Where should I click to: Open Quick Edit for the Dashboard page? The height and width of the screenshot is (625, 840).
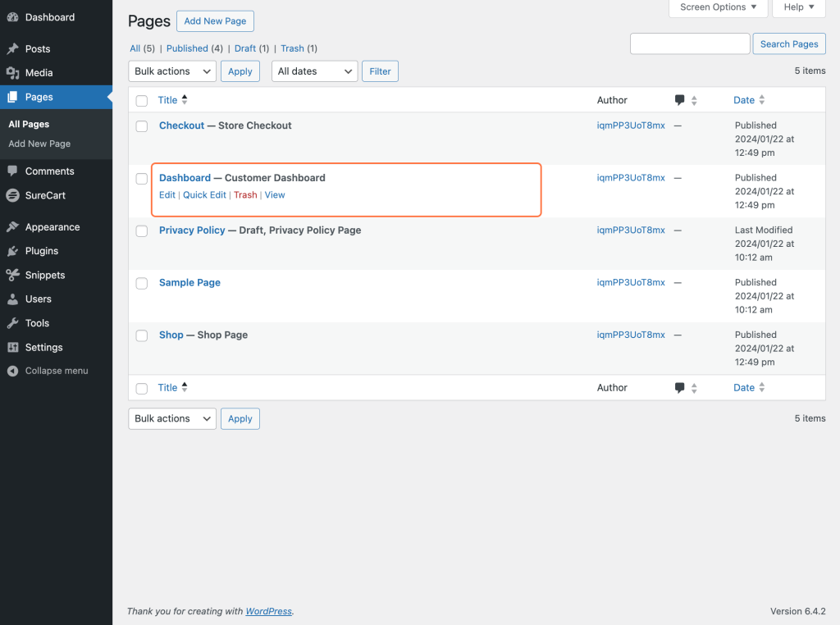click(x=204, y=194)
